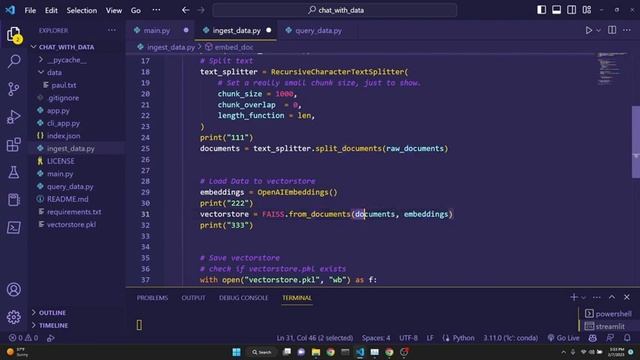Screen dimensions: 640x360
Task: Click the VS Code logo icon
Action: point(10,10)
